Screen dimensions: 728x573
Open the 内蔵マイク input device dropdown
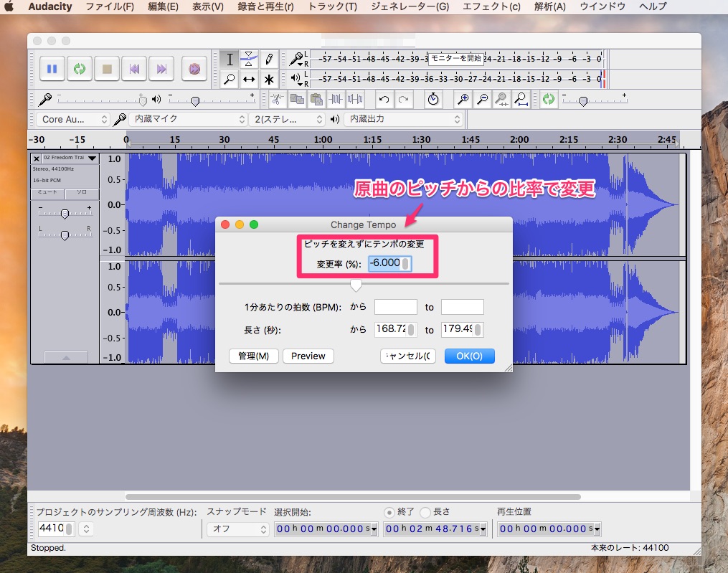188,119
